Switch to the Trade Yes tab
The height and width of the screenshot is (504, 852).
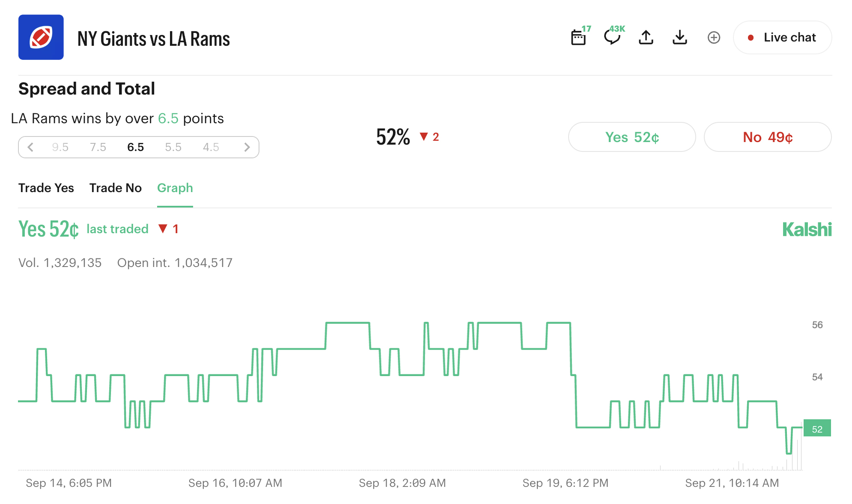(x=46, y=188)
